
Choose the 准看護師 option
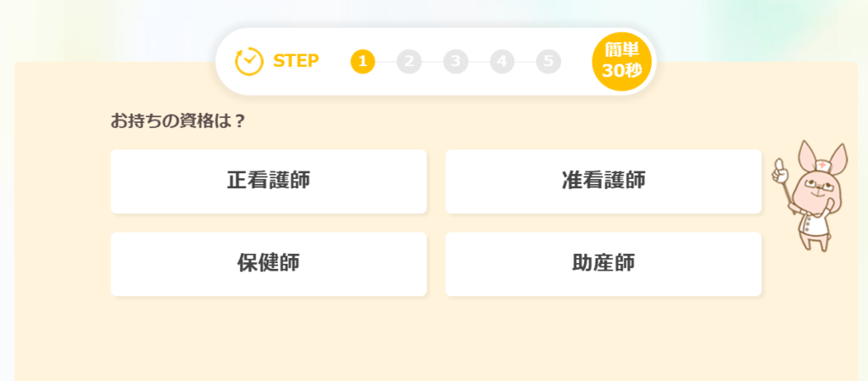(603, 181)
